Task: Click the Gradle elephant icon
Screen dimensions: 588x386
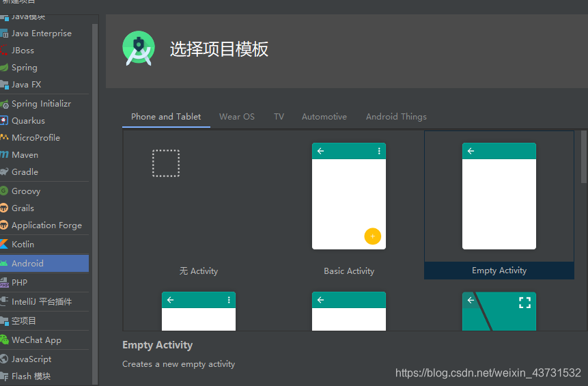Action: point(3,171)
